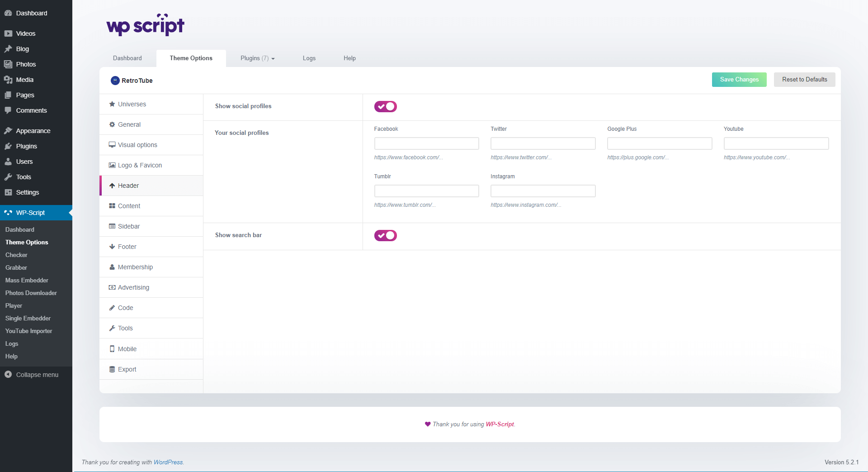This screenshot has width=868, height=472.
Task: Click the Media icon in sidebar
Action: (8, 80)
